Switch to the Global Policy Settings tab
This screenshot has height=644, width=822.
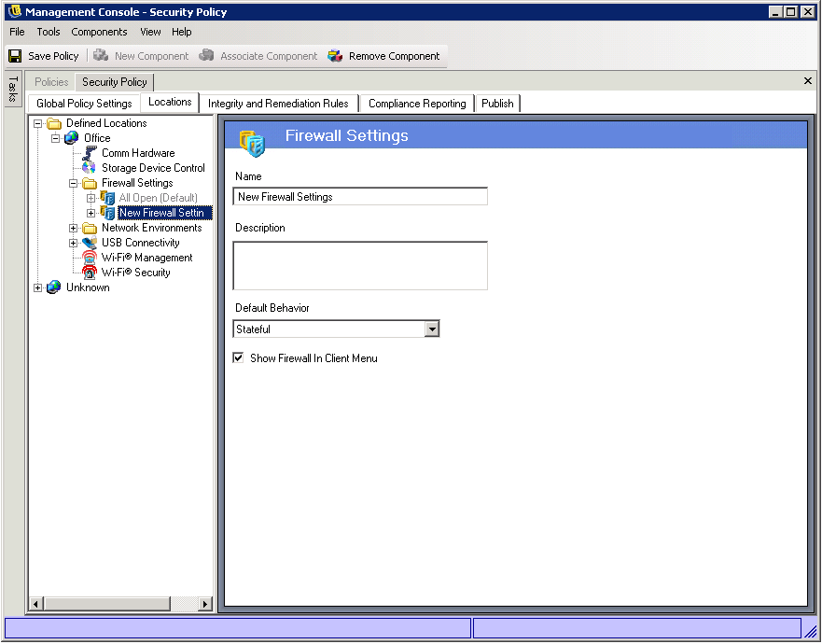(x=84, y=104)
